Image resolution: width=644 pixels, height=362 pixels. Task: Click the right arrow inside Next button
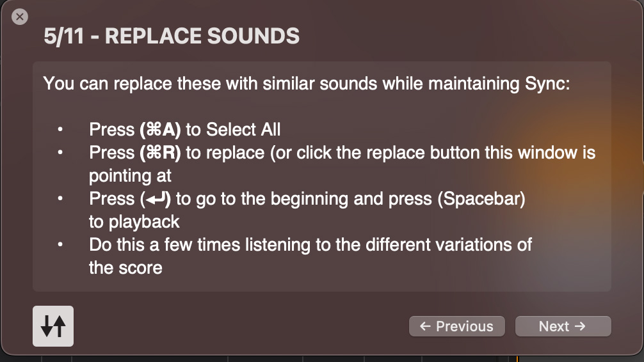[580, 326]
